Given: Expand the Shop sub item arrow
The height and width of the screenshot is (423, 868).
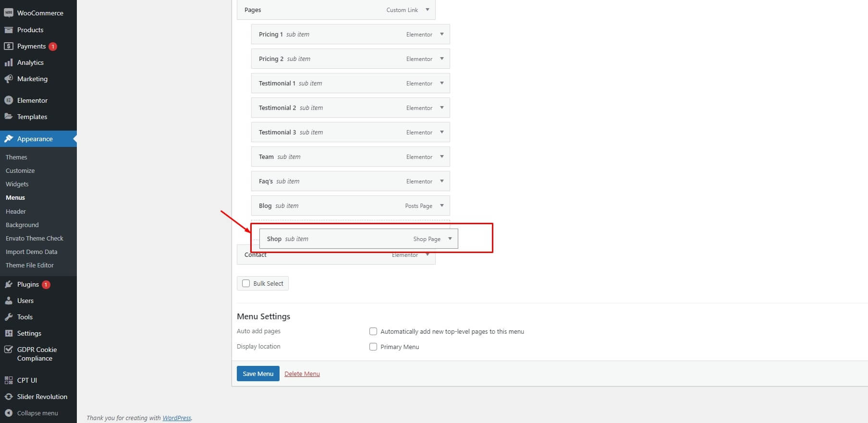Looking at the screenshot, I should [450, 239].
